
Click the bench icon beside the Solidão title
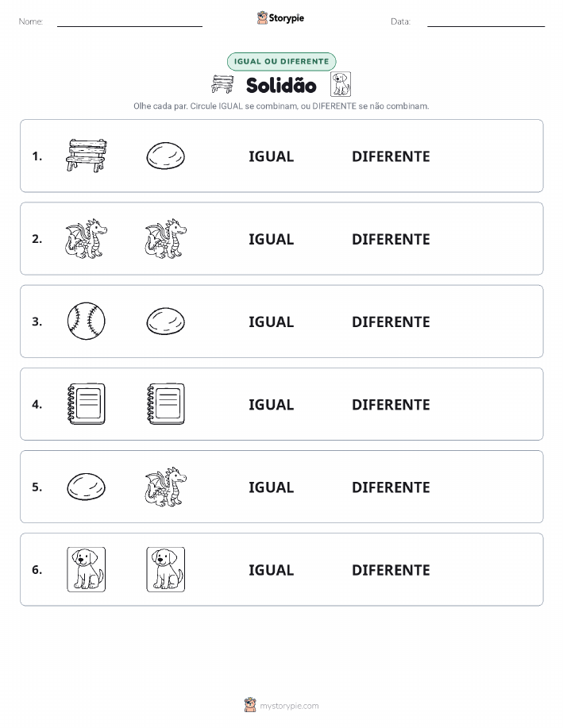222,84
